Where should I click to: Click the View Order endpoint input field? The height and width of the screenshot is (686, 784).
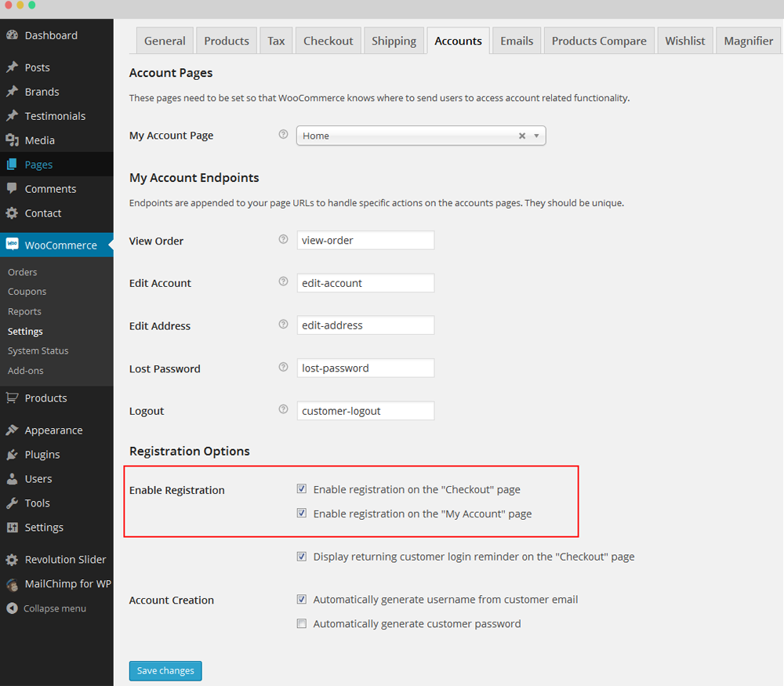pos(365,241)
